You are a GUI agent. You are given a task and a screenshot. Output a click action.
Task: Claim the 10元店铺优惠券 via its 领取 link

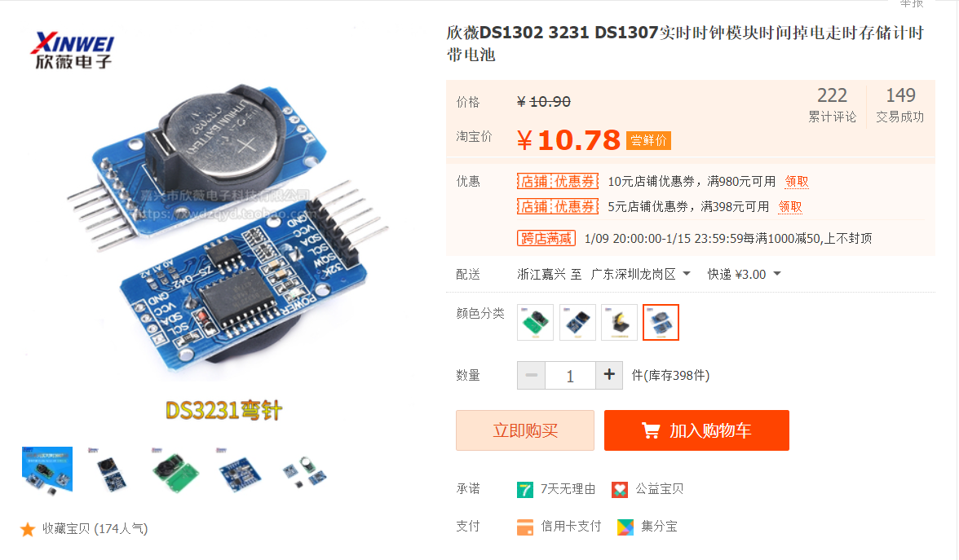[797, 182]
